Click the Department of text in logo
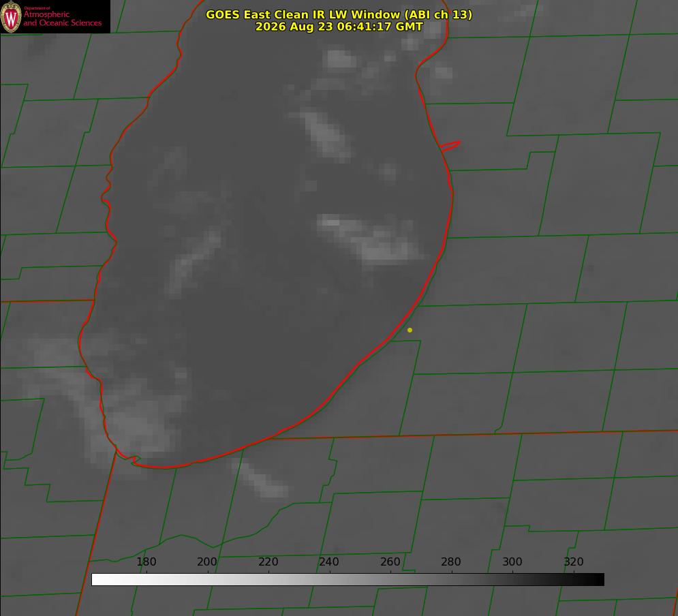Viewport: 678px width, 616px height. [x=37, y=8]
